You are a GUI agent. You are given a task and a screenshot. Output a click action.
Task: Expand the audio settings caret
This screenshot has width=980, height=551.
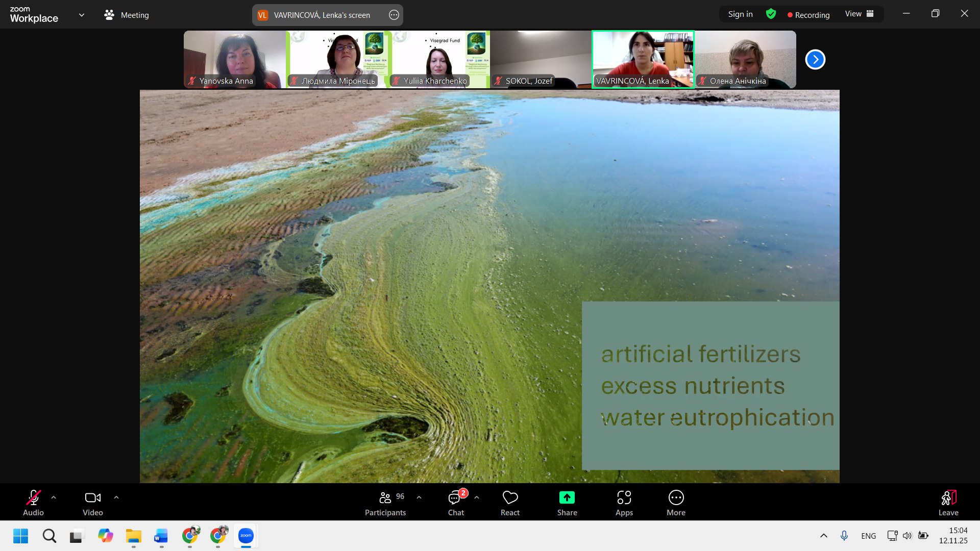tap(54, 497)
